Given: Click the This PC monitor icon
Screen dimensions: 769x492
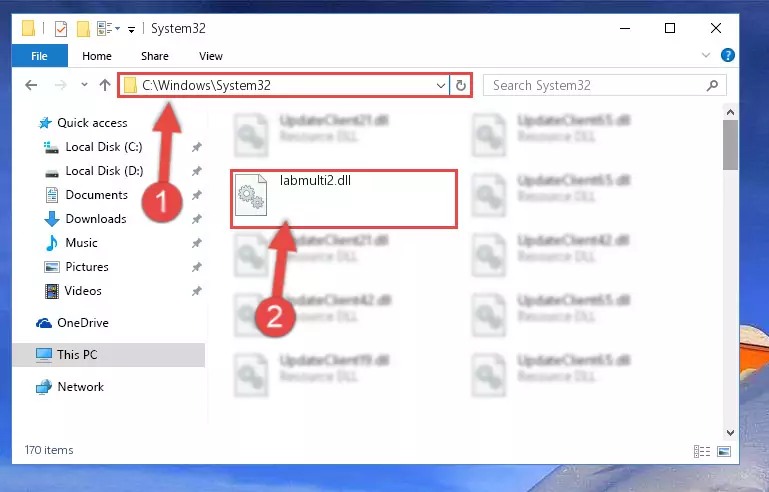Looking at the screenshot, I should coord(44,355).
